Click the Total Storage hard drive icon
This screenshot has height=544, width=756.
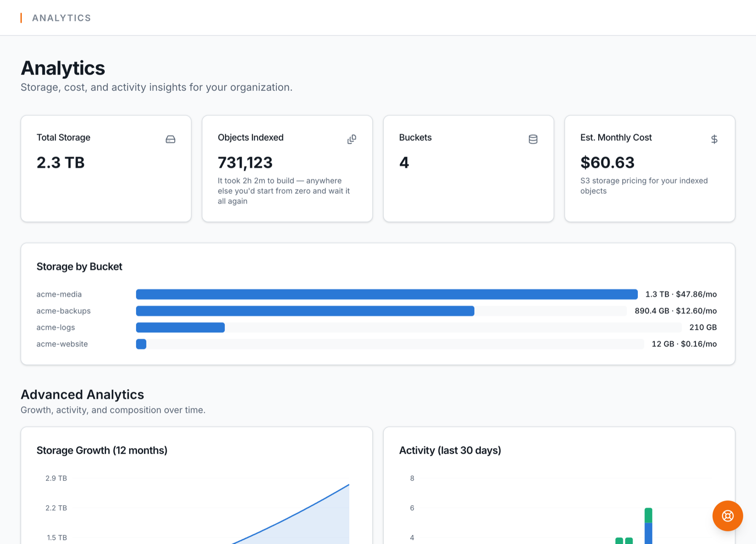pyautogui.click(x=171, y=139)
